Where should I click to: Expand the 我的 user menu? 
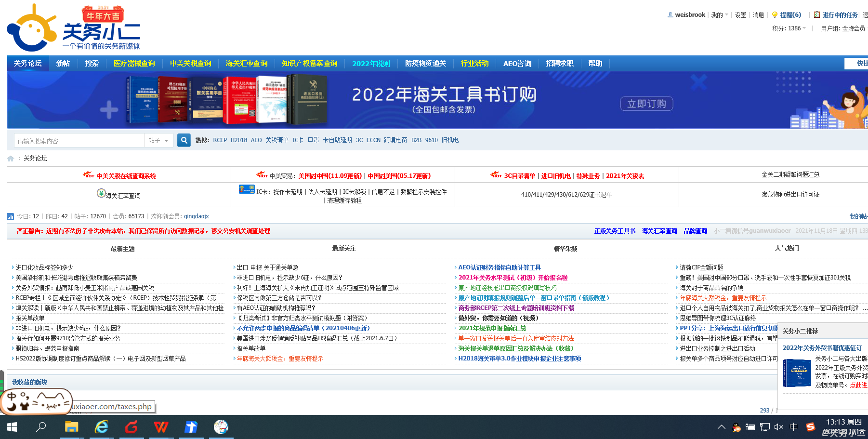point(720,15)
